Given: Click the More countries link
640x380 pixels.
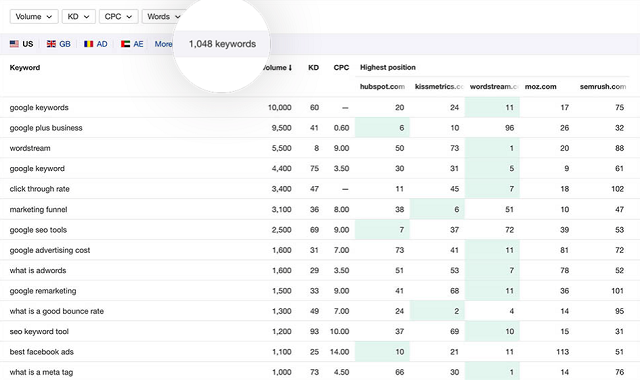Looking at the screenshot, I should pyautogui.click(x=163, y=44).
